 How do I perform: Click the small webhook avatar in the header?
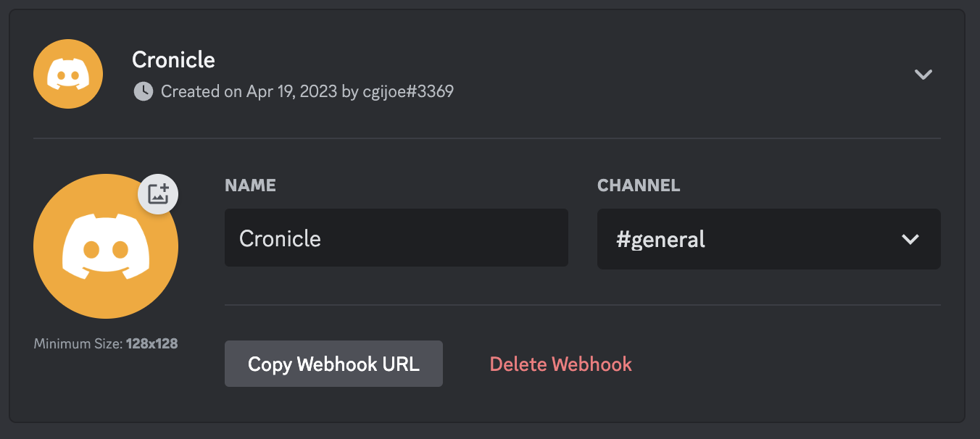(x=67, y=73)
